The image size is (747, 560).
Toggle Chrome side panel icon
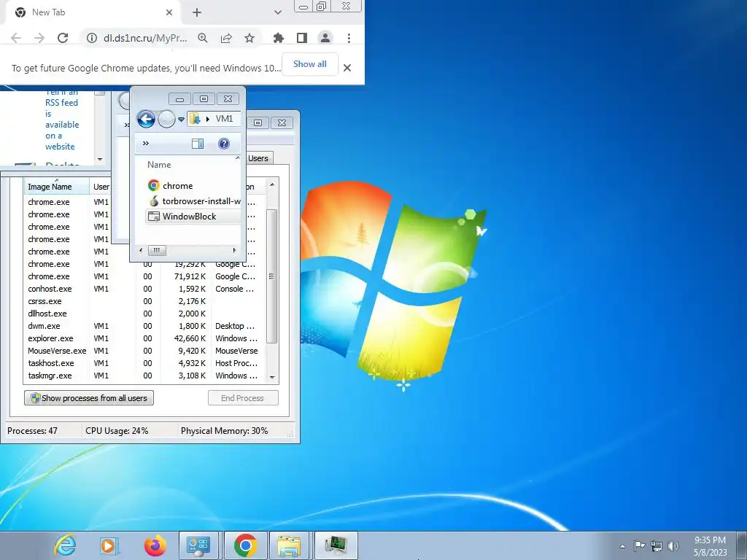pyautogui.click(x=301, y=38)
